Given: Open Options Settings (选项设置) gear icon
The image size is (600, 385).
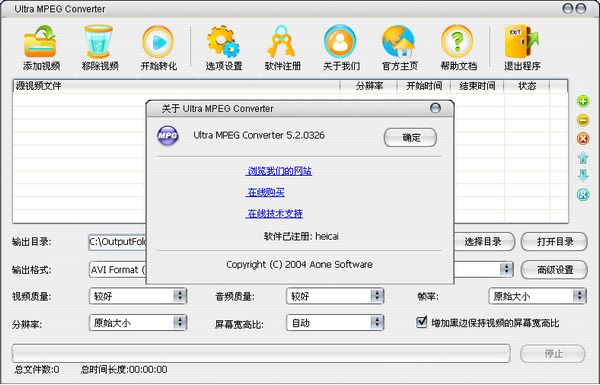Looking at the screenshot, I should tap(223, 41).
